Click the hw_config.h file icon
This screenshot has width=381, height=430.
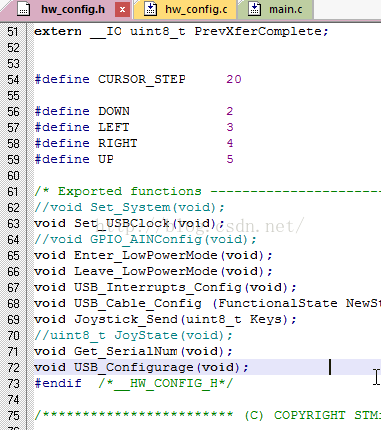23,9
